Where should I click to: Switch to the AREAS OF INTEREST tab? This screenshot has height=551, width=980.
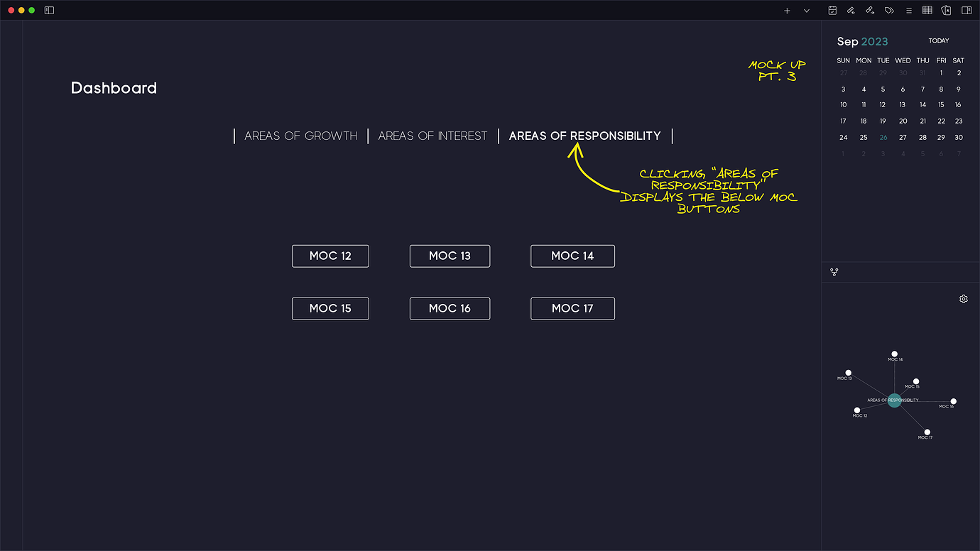[x=432, y=136]
